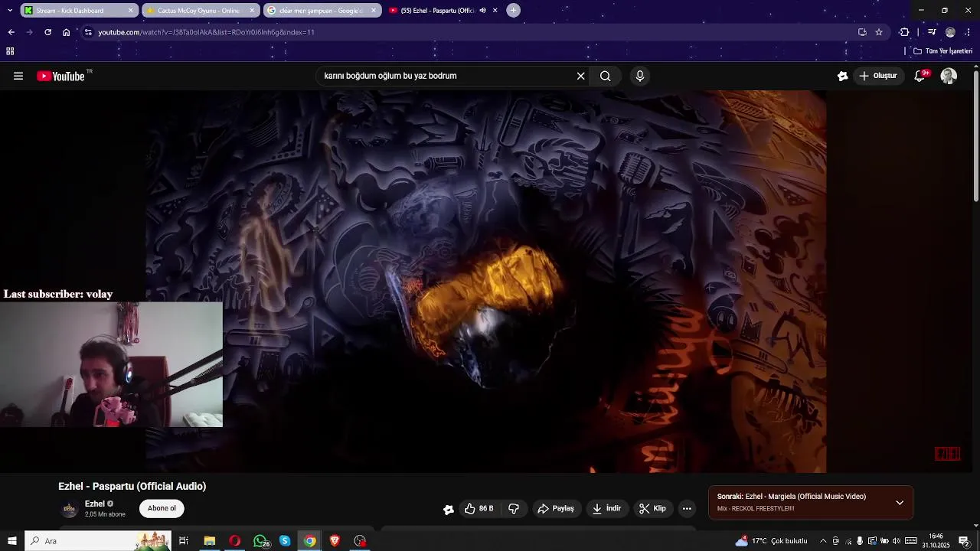Viewport: 980px width, 551px height.
Task: Reload the page
Action: [x=47, y=32]
